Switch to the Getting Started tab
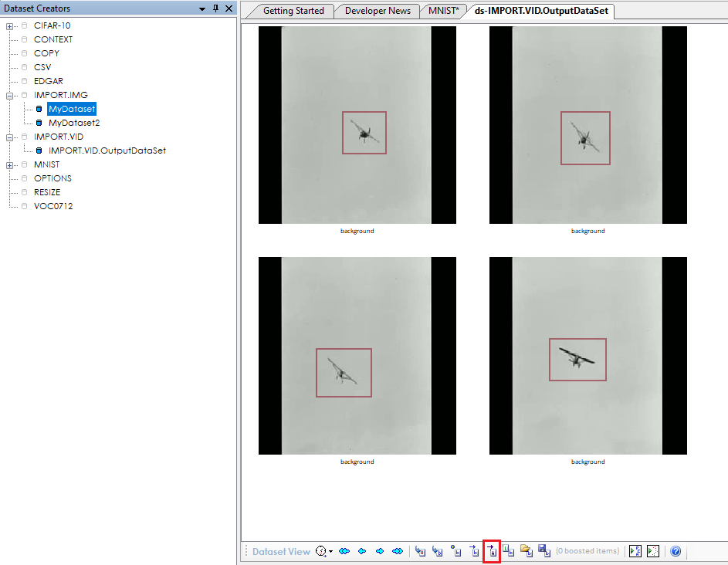 click(293, 11)
